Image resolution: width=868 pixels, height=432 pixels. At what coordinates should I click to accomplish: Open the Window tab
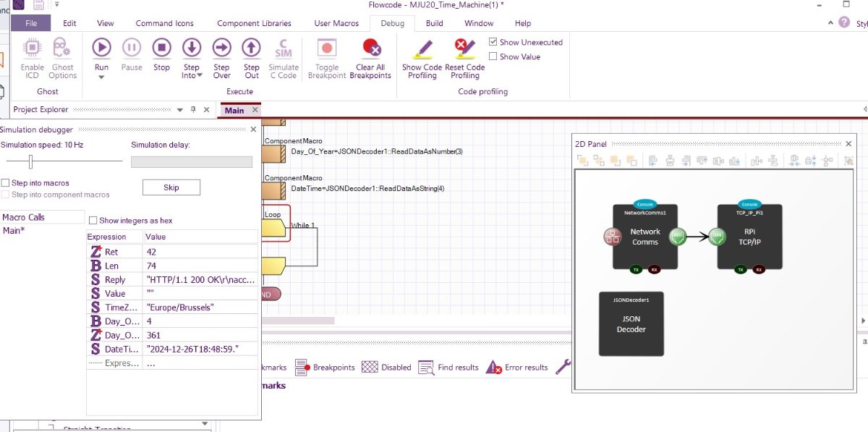pos(479,23)
